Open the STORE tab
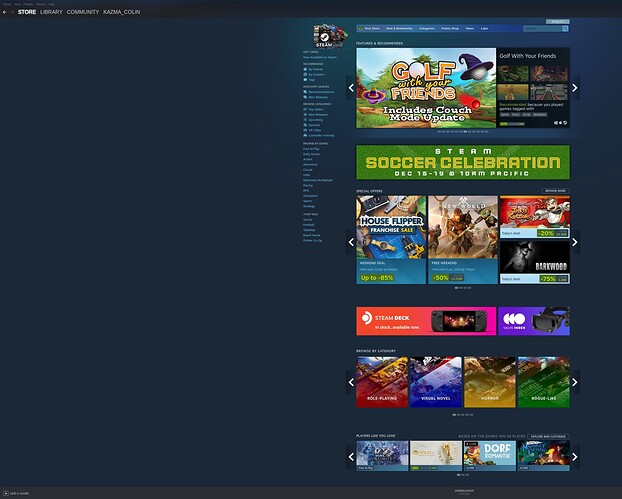This screenshot has width=622, height=499. tap(27, 12)
